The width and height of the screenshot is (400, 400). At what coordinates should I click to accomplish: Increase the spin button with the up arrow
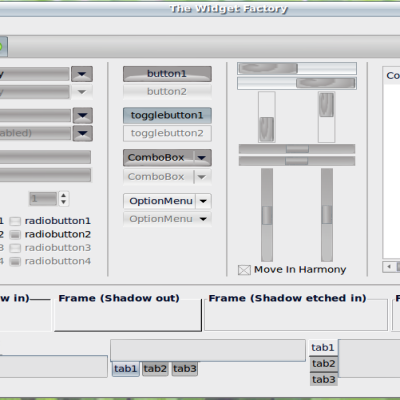pos(64,195)
